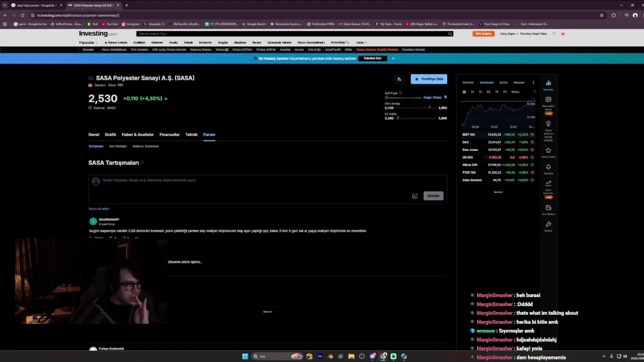Toggle Değer Göster fair value option

[x=435, y=98]
